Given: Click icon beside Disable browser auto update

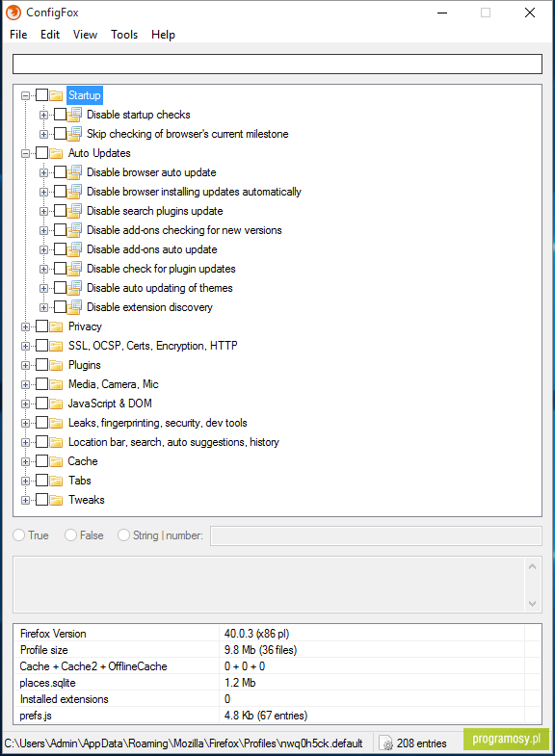Looking at the screenshot, I should [x=74, y=172].
